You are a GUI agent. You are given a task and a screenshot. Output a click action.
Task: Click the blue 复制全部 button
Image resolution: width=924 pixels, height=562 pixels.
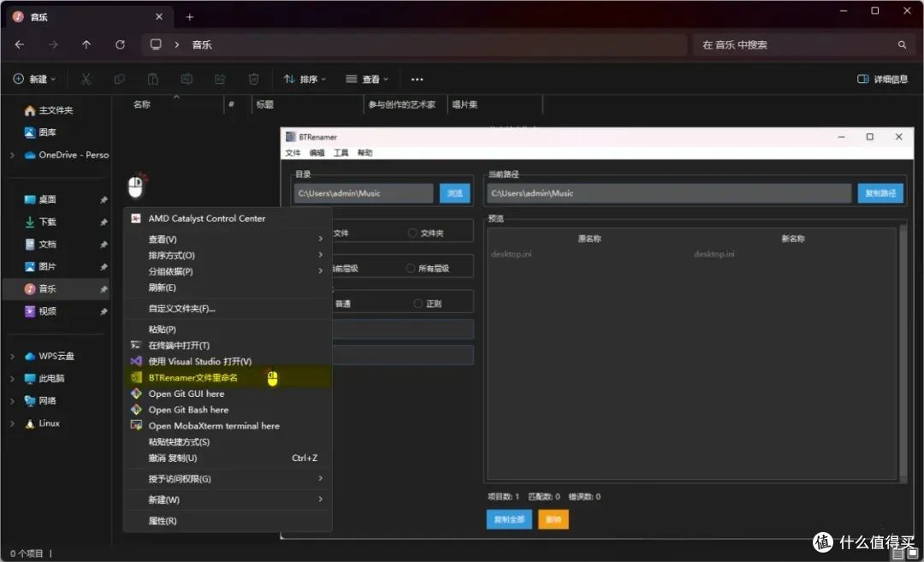coord(509,519)
